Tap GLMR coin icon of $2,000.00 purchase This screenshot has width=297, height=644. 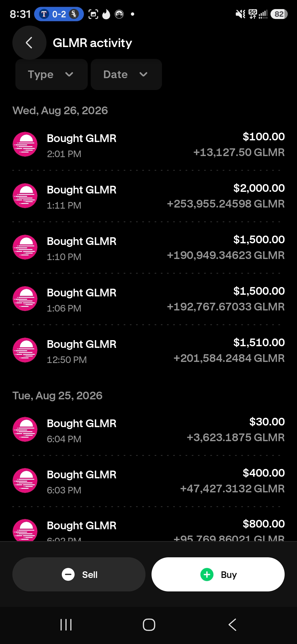(x=25, y=196)
